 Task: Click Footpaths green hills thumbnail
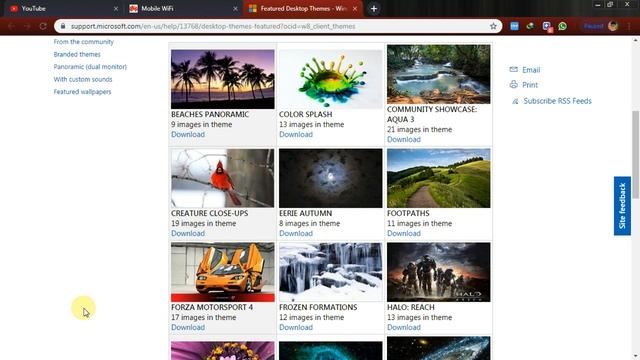point(438,178)
